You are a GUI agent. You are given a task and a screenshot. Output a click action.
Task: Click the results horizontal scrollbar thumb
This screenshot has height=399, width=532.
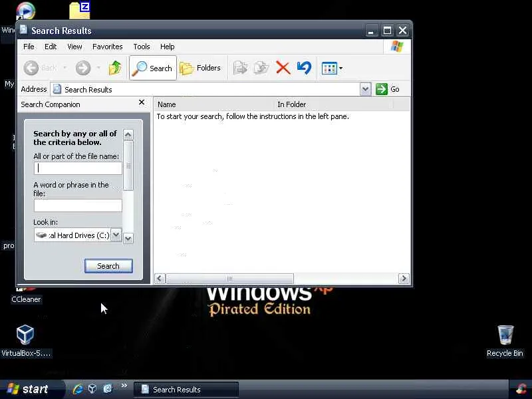click(229, 279)
